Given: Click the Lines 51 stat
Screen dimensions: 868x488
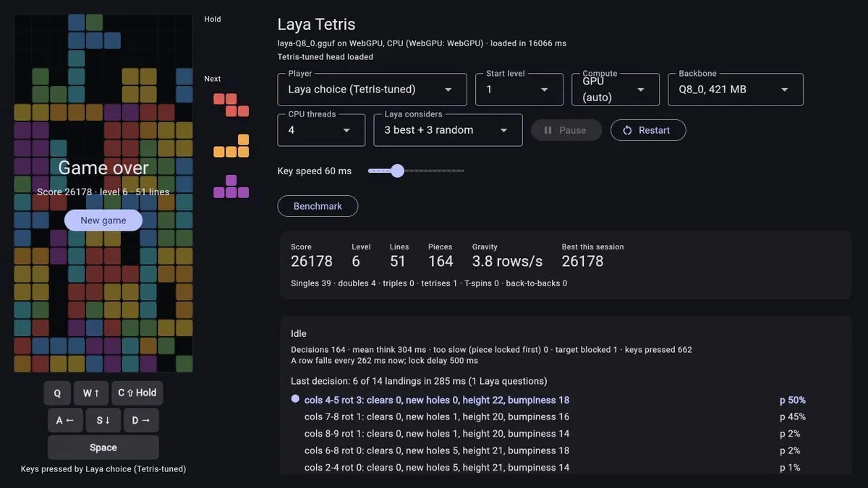Looking at the screenshot, I should 399,255.
